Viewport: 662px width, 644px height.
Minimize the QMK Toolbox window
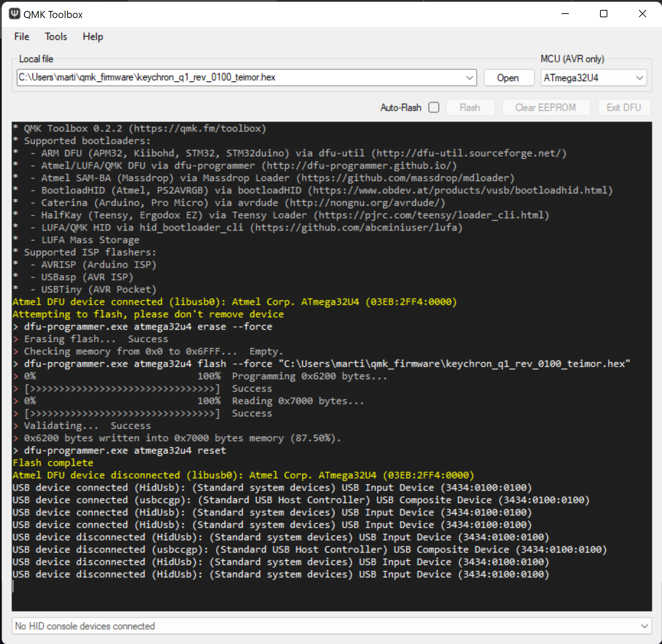pyautogui.click(x=565, y=14)
